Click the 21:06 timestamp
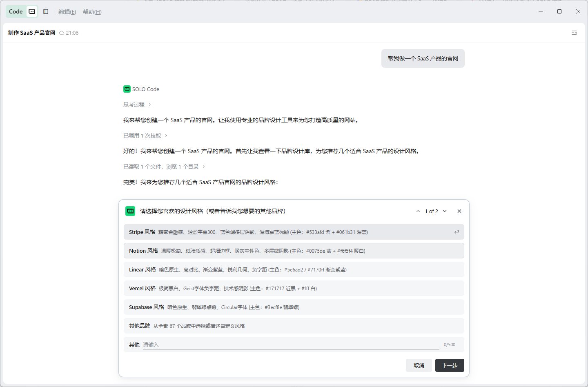This screenshot has width=588, height=387. pos(72,33)
